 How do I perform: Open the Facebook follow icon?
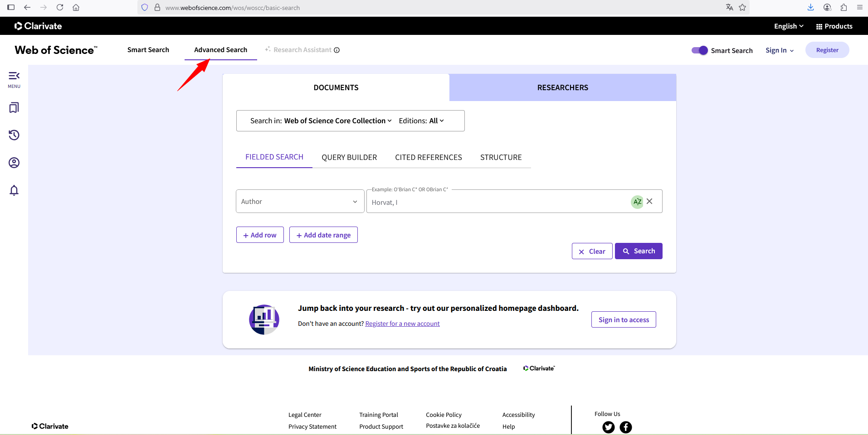tap(625, 427)
